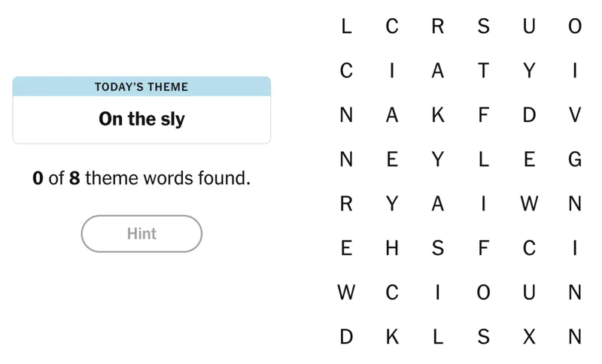This screenshot has height=364, width=602.
Task: Pick the N in the bottom row
Action: pyautogui.click(x=575, y=338)
